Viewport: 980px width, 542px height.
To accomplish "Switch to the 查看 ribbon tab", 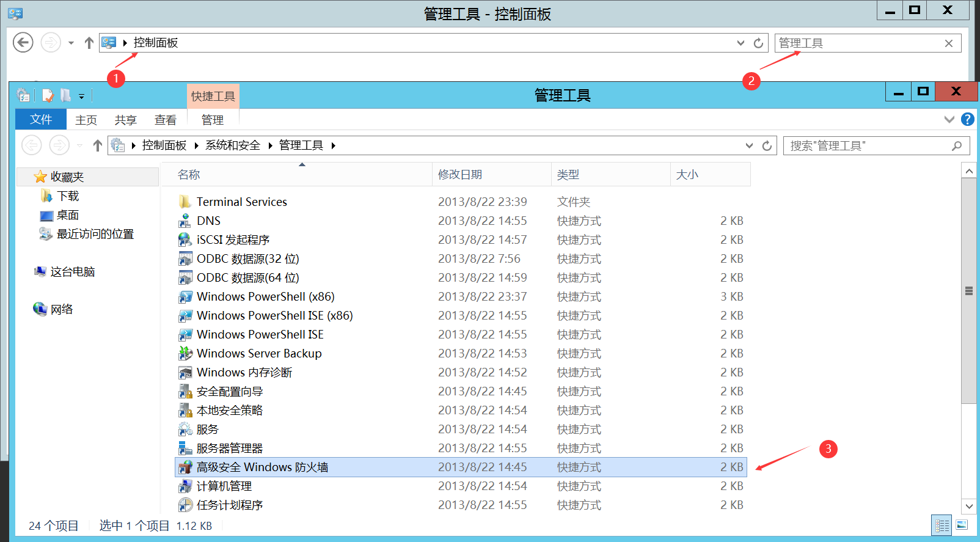I will [166, 120].
